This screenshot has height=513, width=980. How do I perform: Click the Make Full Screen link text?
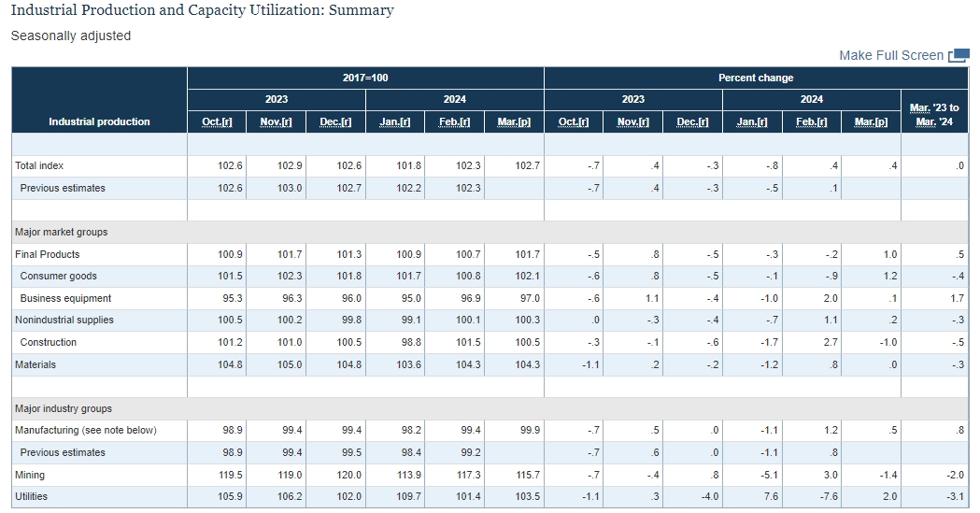coord(890,55)
